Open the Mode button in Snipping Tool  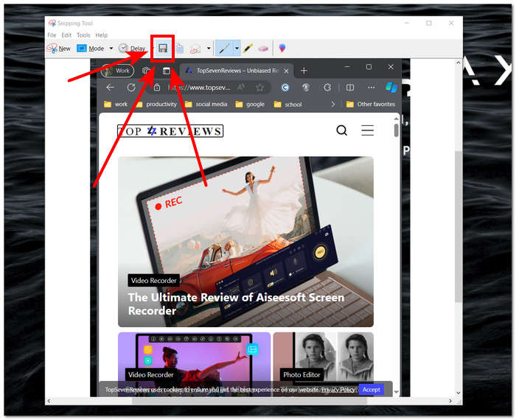pos(91,49)
